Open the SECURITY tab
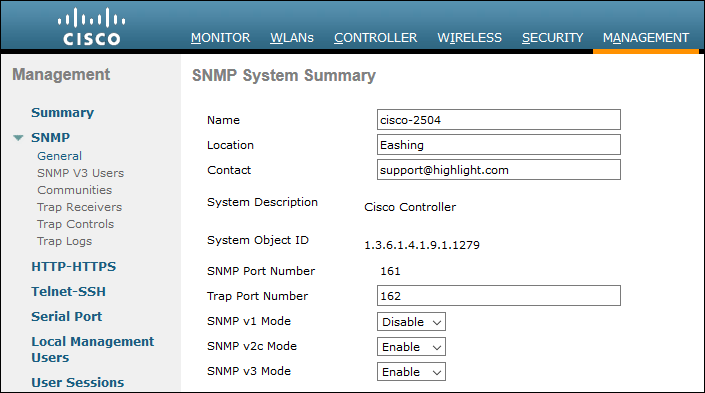The height and width of the screenshot is (393, 705). tap(553, 38)
